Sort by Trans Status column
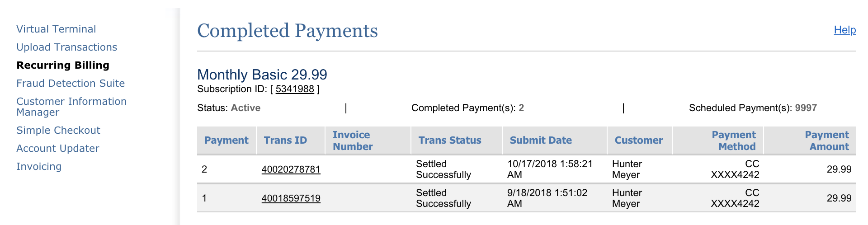Image resolution: width=868 pixels, height=225 pixels. tap(449, 141)
